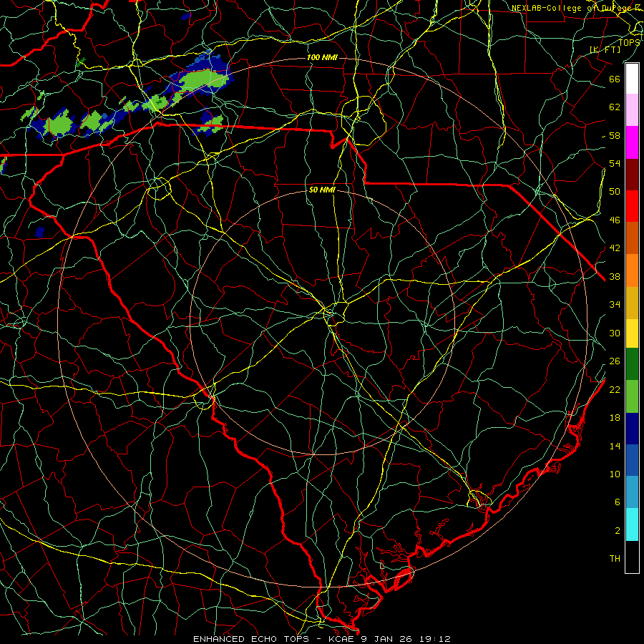The image size is (644, 644).
Task: Click the legend value 62
Action: [615, 107]
